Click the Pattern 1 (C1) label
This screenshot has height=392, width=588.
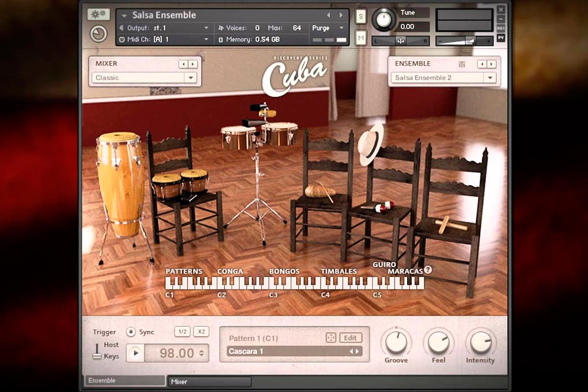coord(253,338)
